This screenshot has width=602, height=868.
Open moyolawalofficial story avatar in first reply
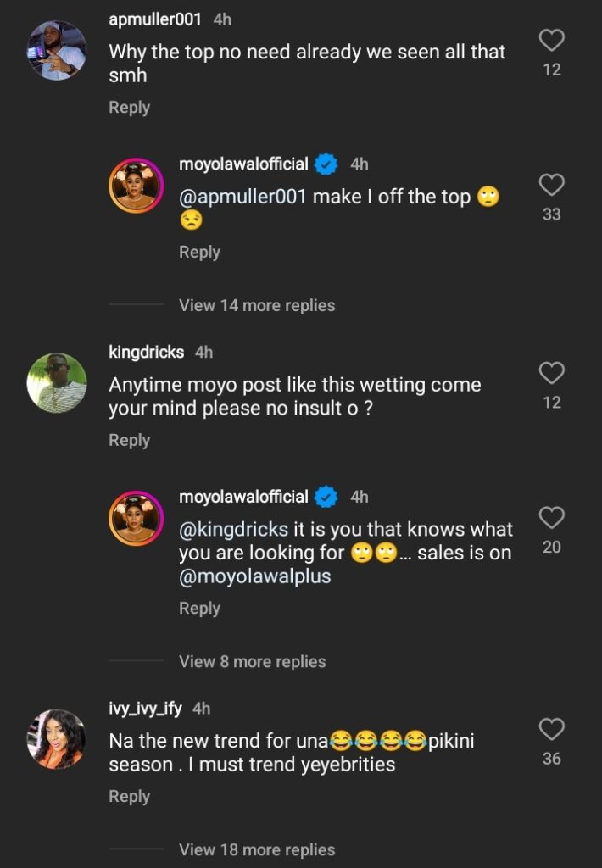click(x=136, y=185)
